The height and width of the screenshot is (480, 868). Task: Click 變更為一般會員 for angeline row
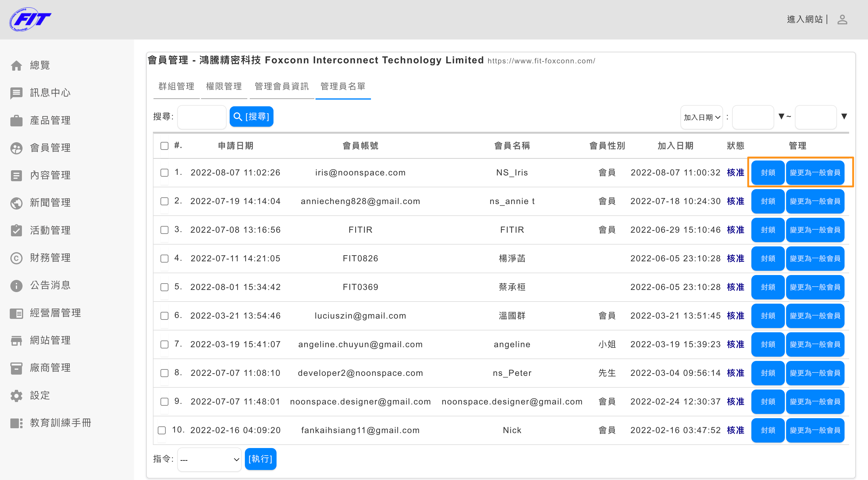815,344
